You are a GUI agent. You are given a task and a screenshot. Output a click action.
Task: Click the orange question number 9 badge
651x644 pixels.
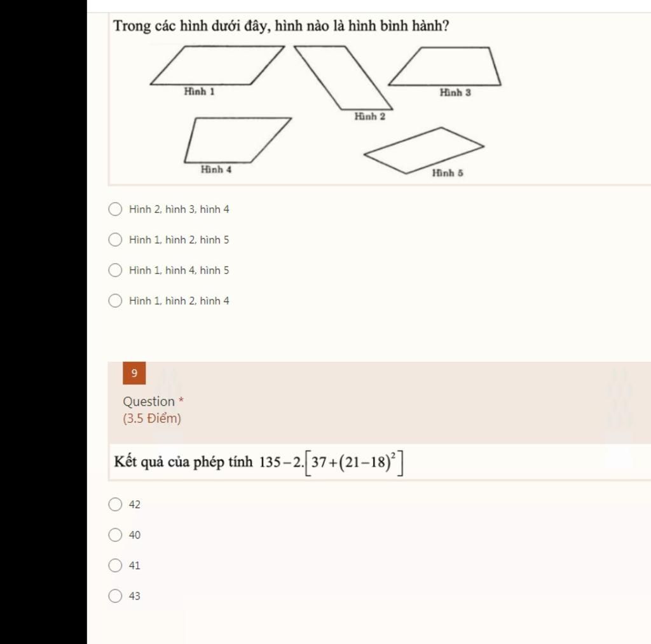tap(134, 373)
